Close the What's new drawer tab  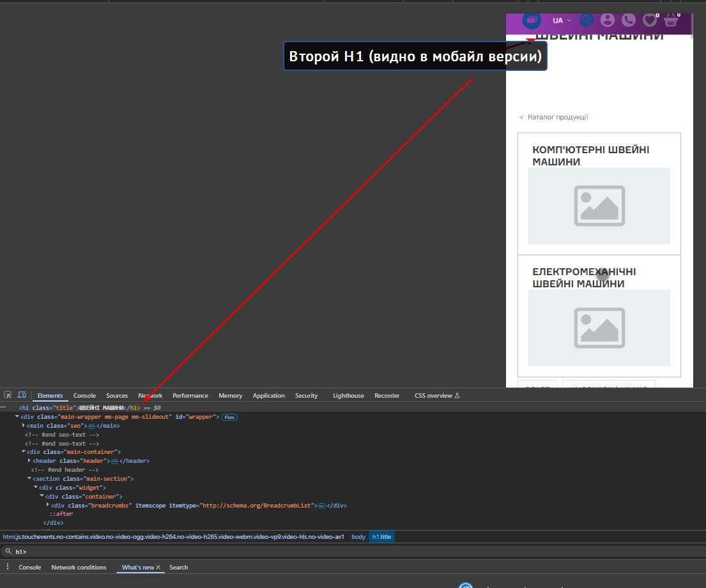coord(158,568)
